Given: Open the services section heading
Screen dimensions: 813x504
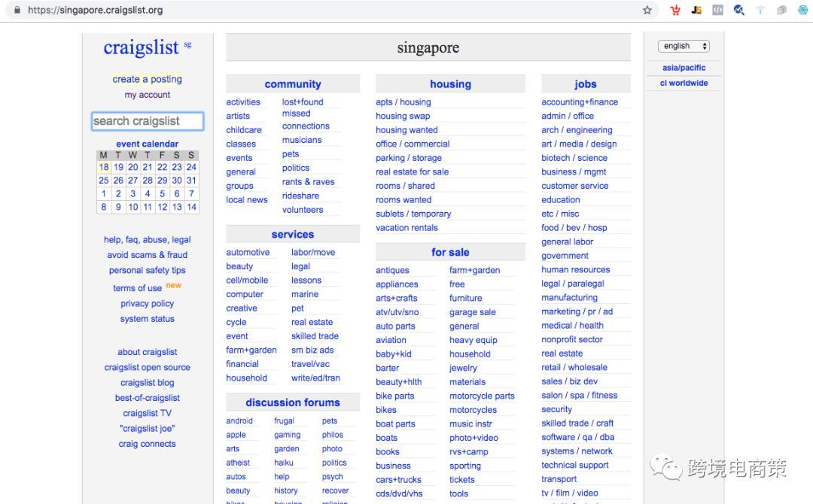Looking at the screenshot, I should click(293, 234).
